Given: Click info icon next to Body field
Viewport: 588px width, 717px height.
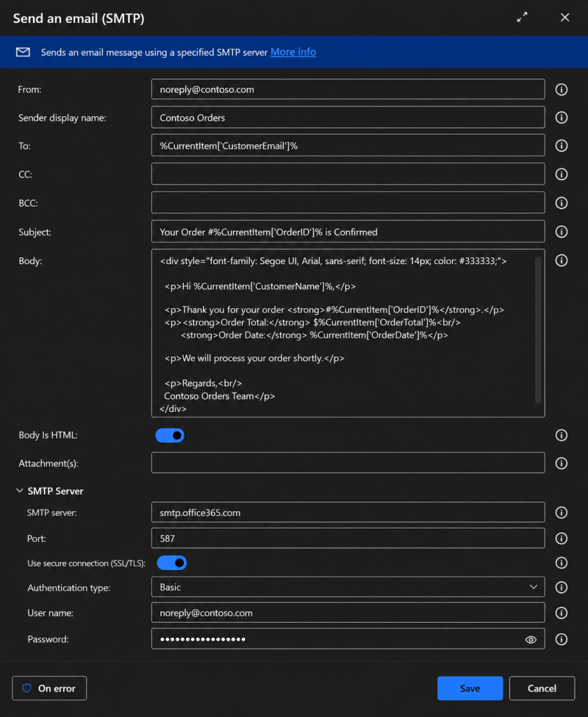Looking at the screenshot, I should click(x=561, y=260).
